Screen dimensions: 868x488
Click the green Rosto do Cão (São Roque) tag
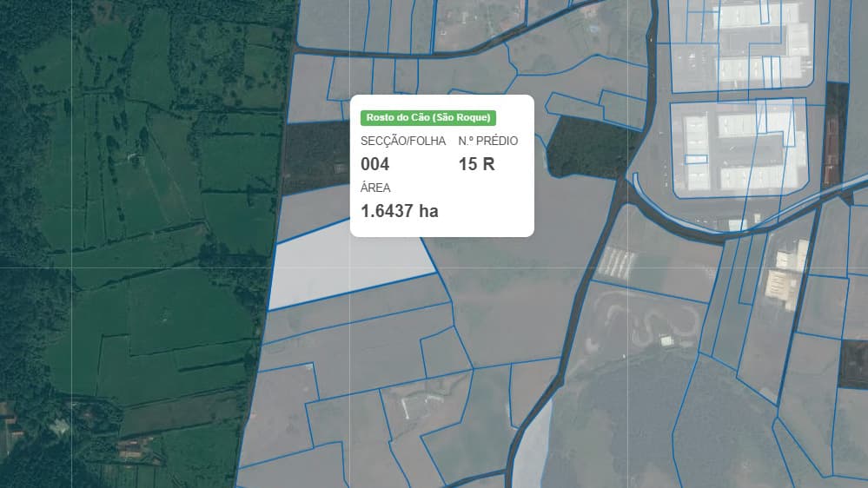pos(428,118)
